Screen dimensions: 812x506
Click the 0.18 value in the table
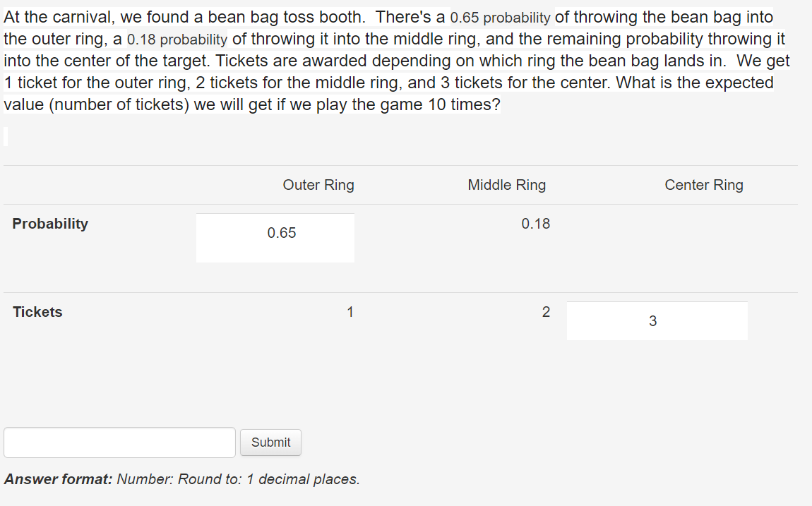535,224
